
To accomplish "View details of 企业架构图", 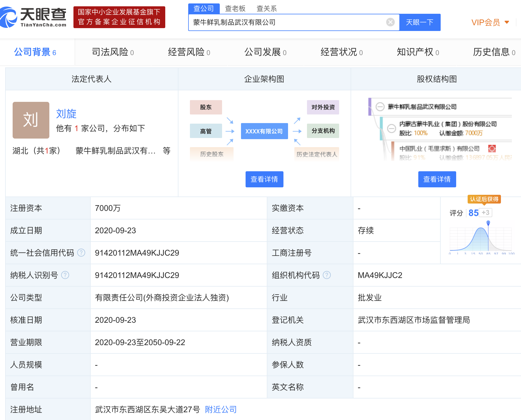I will [264, 179].
